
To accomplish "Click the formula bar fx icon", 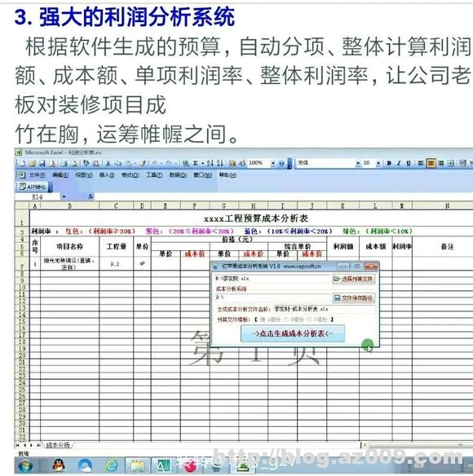I will tap(91, 196).
